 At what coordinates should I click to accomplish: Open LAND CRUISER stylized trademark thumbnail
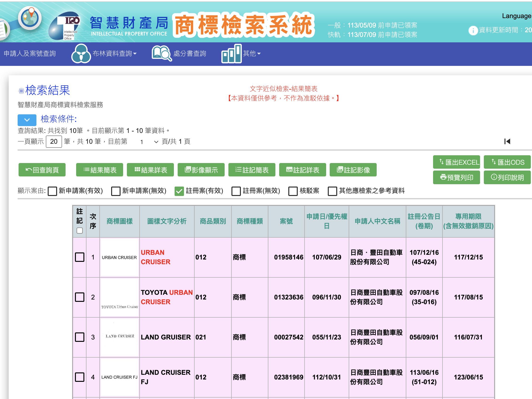pyautogui.click(x=120, y=337)
